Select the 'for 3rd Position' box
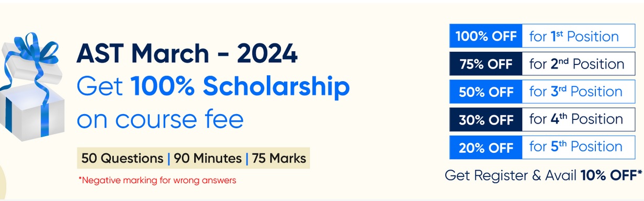Screen dimensions: 644x201 click(x=579, y=92)
